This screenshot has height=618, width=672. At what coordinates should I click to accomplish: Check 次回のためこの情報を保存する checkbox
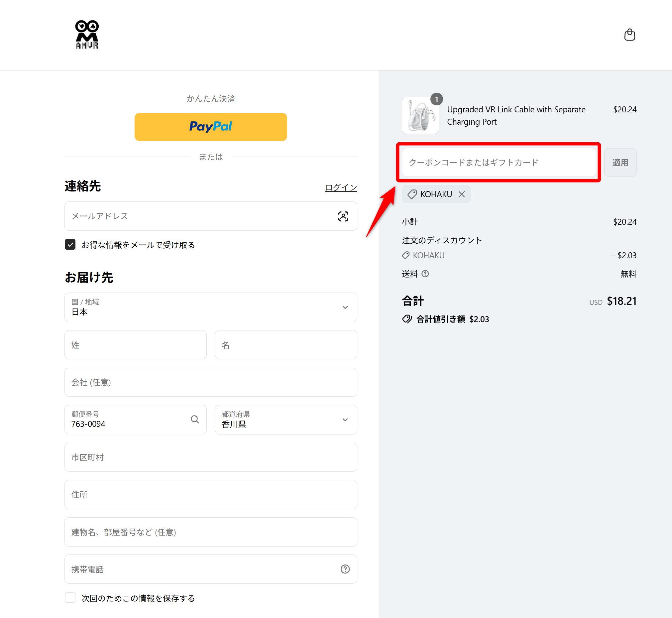point(70,598)
